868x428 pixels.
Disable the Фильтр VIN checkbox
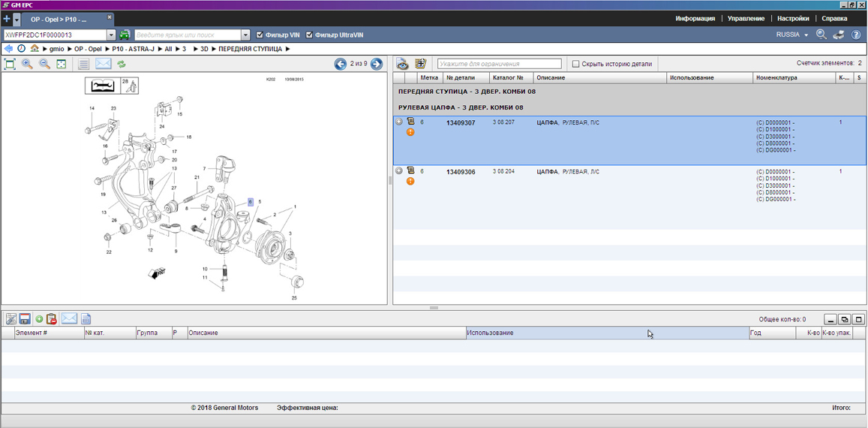pyautogui.click(x=260, y=35)
